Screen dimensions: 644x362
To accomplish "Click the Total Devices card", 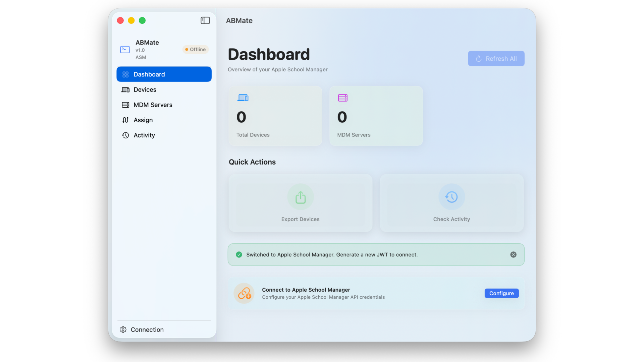I will point(275,116).
